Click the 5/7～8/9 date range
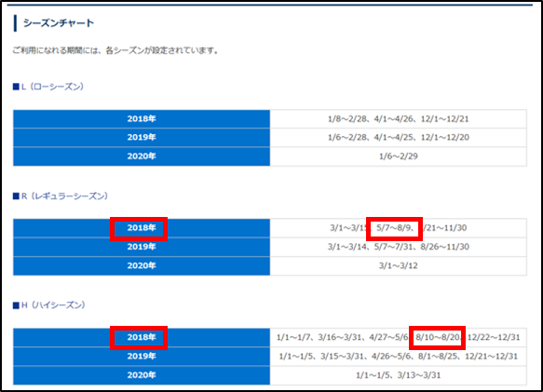The width and height of the screenshot is (543, 392). (394, 228)
